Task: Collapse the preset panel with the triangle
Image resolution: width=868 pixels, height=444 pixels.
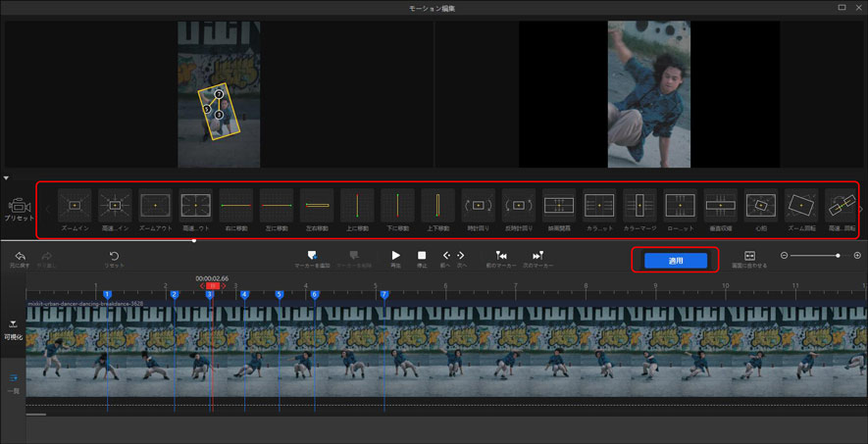Action: 7,177
